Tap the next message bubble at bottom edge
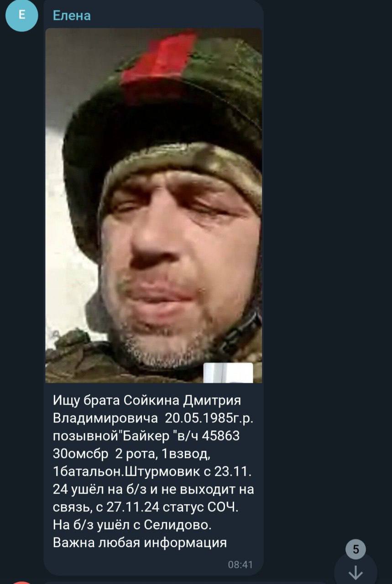 183,583
